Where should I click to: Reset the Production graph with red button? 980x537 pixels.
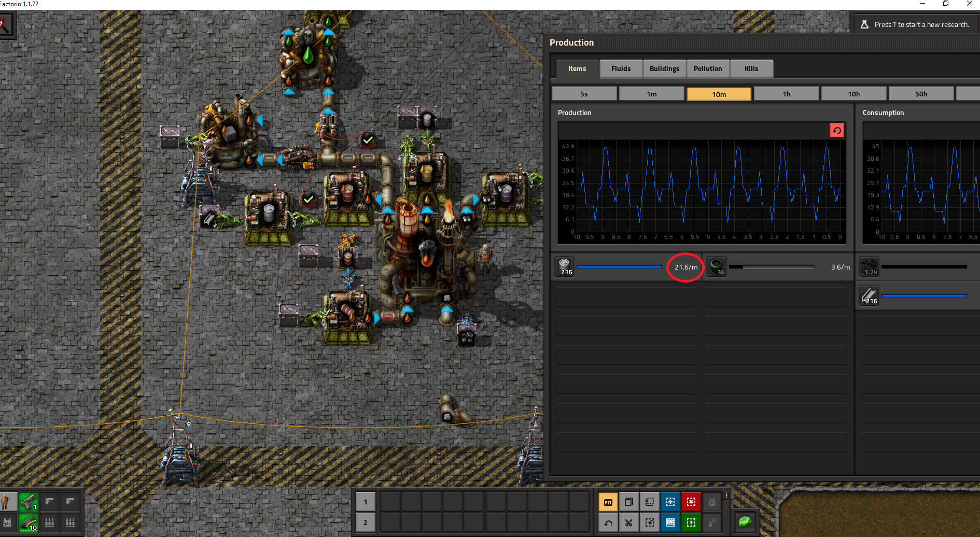click(836, 131)
